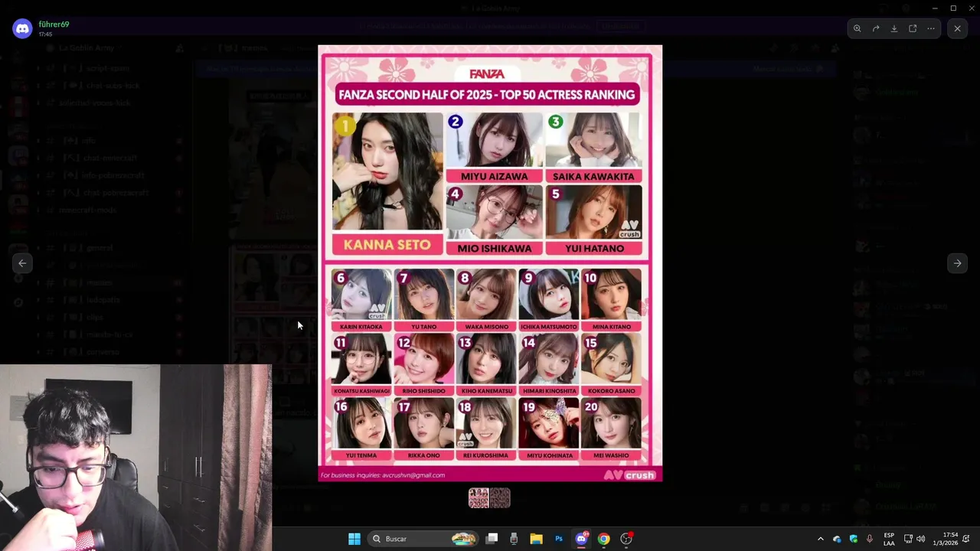Click the FANZA ranking image in the viewer

coord(490,263)
